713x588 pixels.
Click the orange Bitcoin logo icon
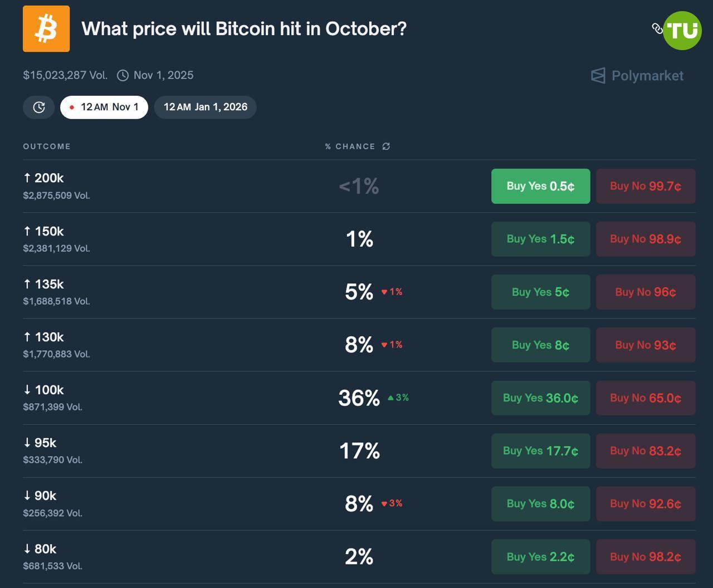[x=46, y=29]
